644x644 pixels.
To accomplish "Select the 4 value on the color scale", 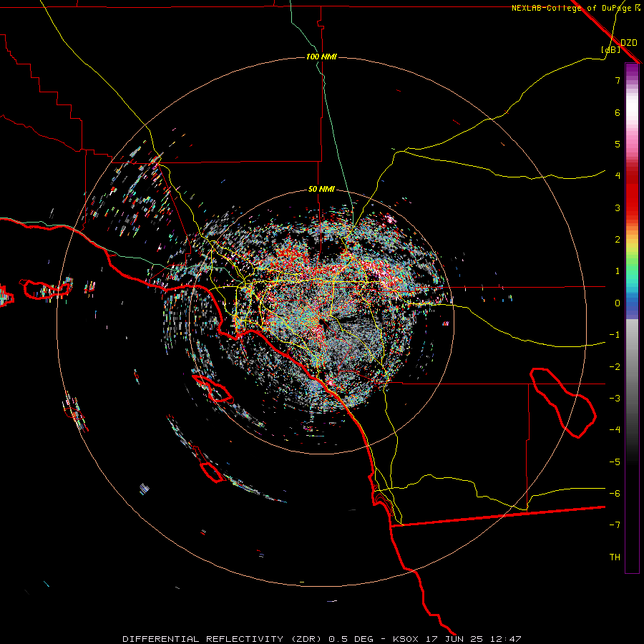I will [x=618, y=176].
